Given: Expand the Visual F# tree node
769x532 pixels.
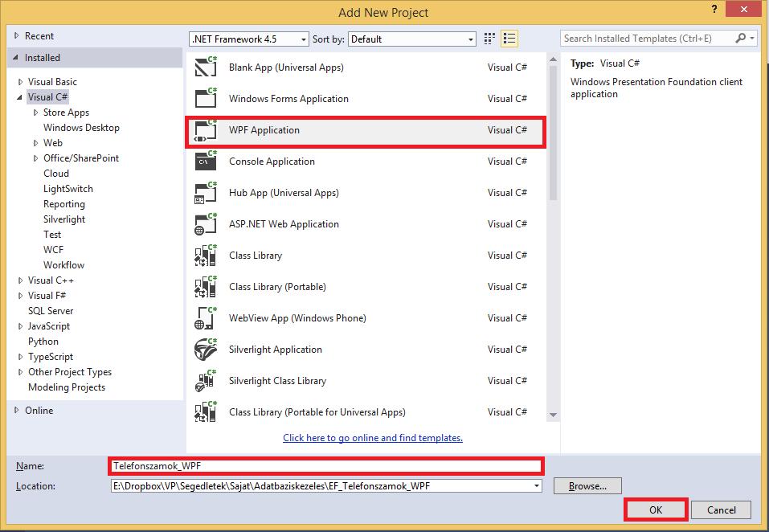Looking at the screenshot, I should pyautogui.click(x=20, y=296).
